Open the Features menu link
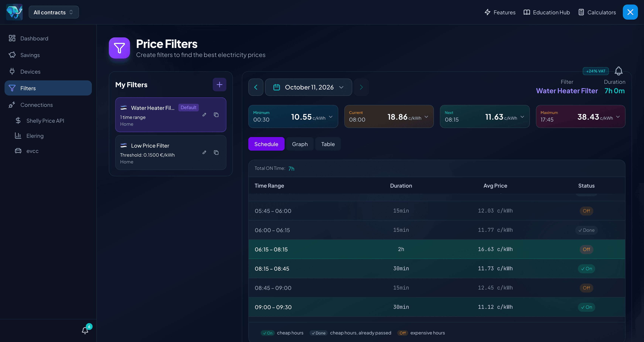644x342 pixels. pyautogui.click(x=500, y=12)
